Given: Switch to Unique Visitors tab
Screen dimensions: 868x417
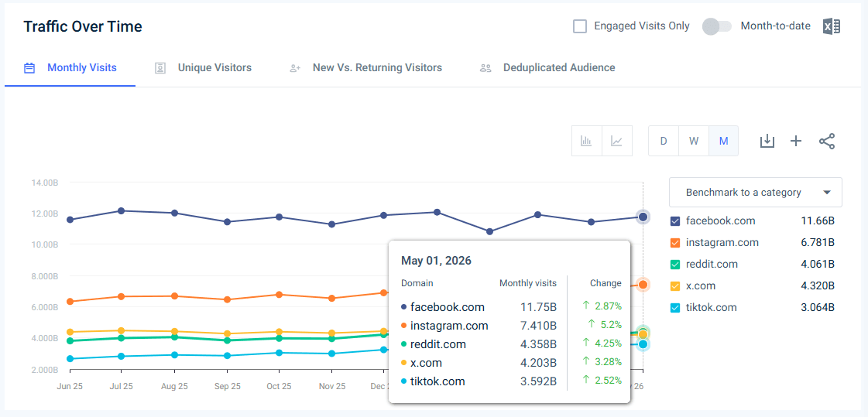Looking at the screenshot, I should pos(203,67).
